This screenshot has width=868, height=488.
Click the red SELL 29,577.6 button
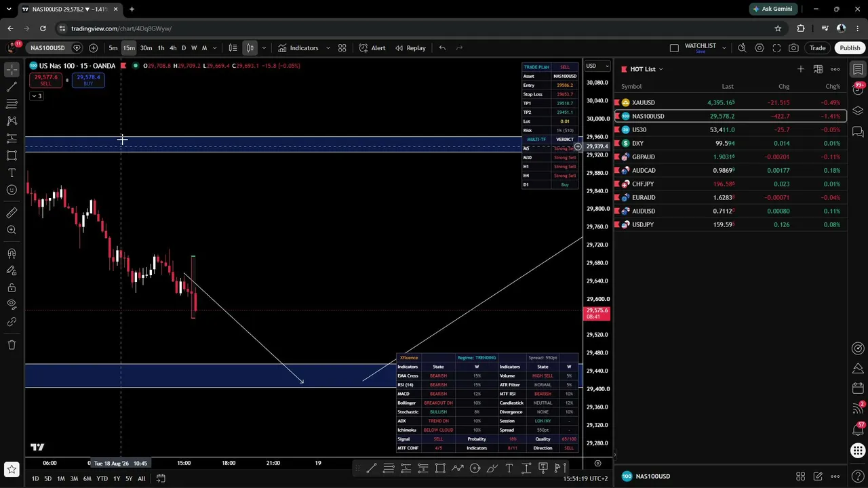[46, 80]
